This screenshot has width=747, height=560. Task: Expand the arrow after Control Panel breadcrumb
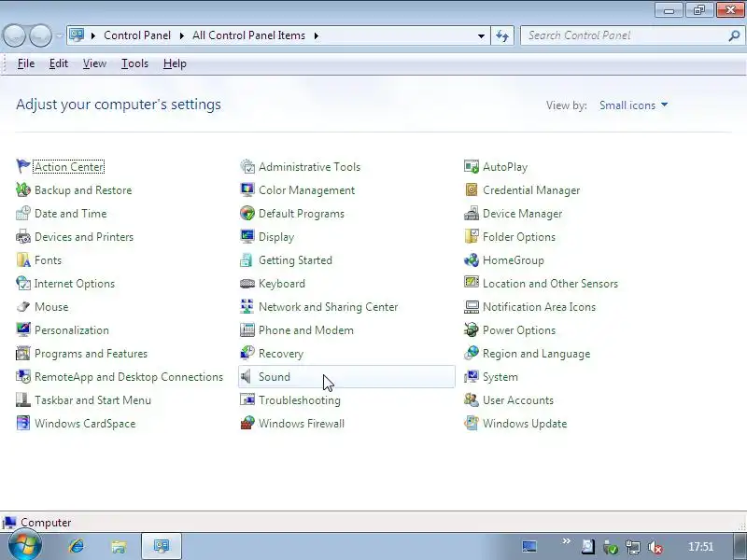pyautogui.click(x=182, y=35)
